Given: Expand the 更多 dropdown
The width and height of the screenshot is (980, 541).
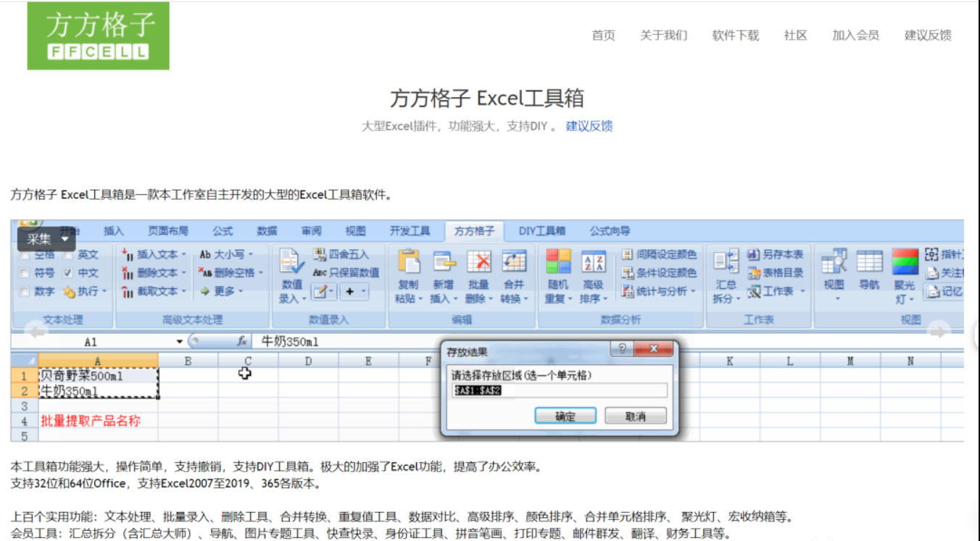Looking at the screenshot, I should point(221,291).
